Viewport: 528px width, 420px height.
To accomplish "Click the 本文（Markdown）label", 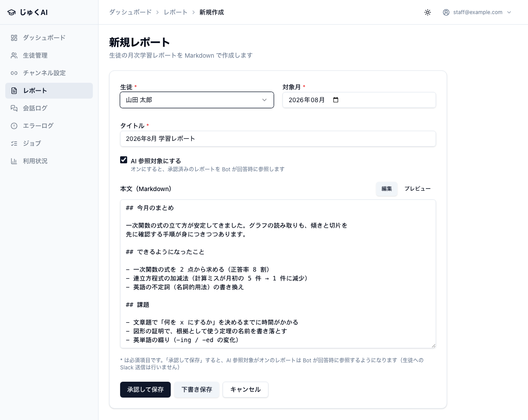I will point(146,189).
